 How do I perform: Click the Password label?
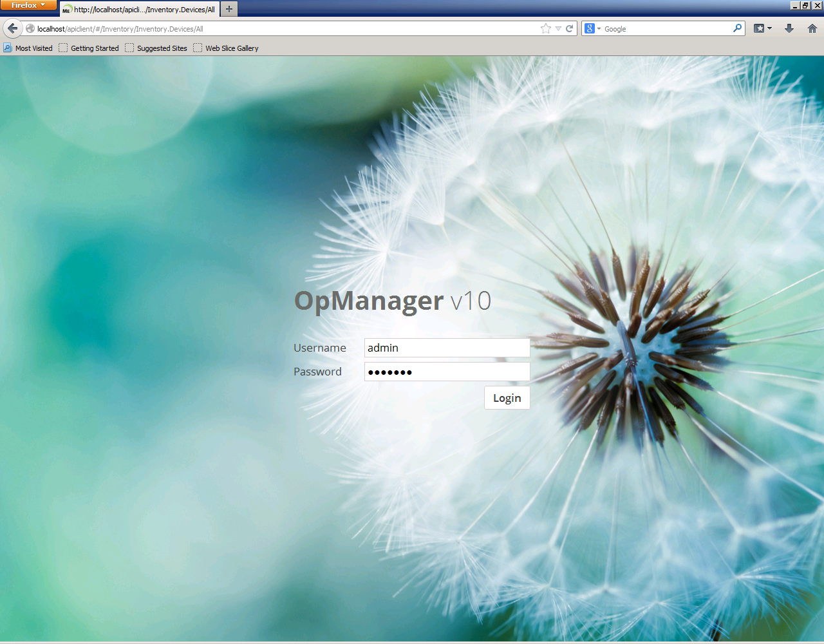317,372
